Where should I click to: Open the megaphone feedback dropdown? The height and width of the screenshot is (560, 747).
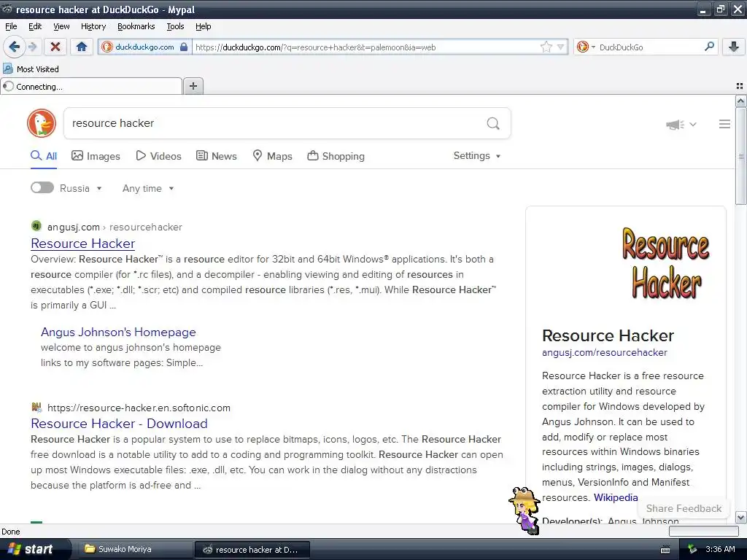tap(681, 124)
